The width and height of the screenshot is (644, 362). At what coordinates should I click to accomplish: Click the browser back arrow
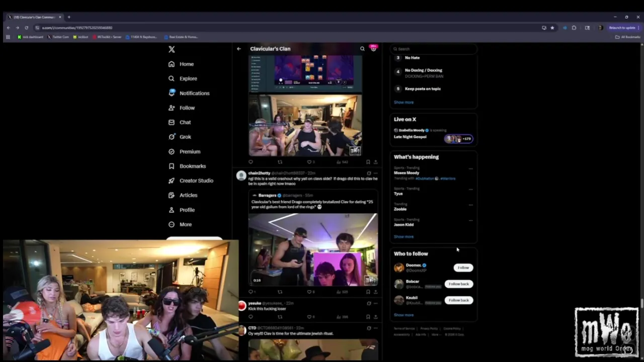point(8,28)
